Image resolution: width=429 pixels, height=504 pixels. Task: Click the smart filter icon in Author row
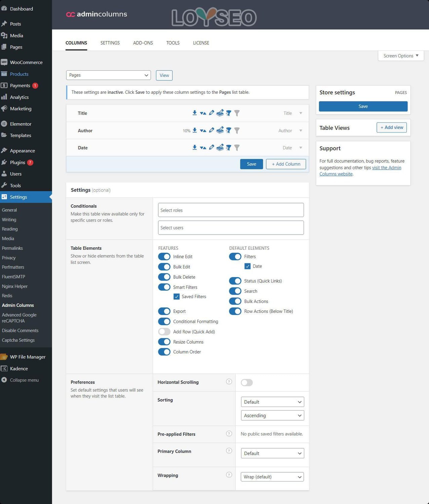pos(229,131)
